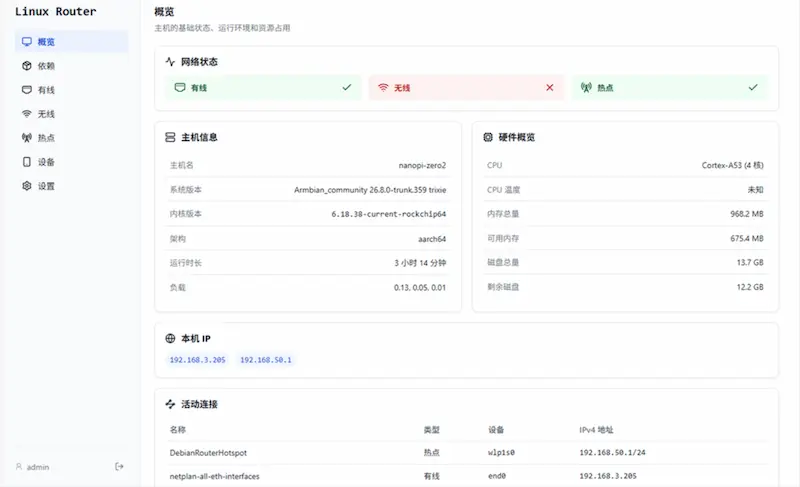Open the 热点 hotspot antenna sidebar icon
This screenshot has height=487, width=800.
click(x=27, y=138)
